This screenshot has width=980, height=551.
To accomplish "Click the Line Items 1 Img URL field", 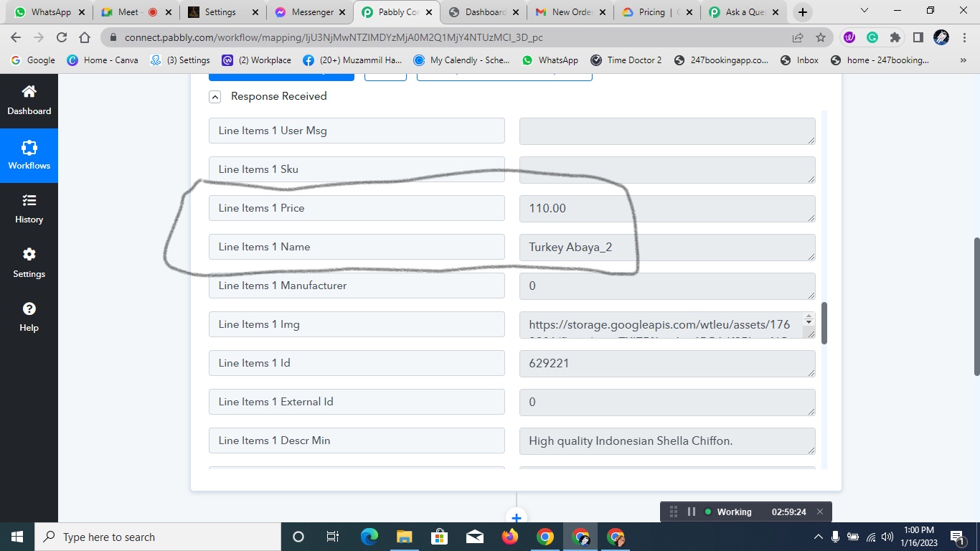I will tap(667, 325).
